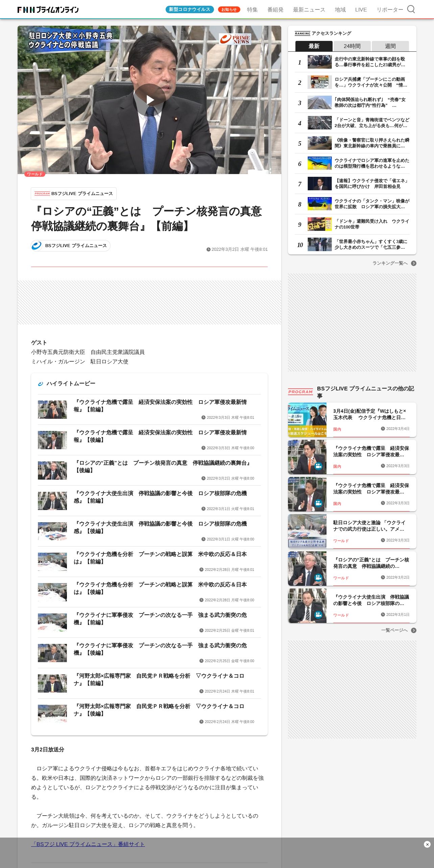Open ウクライナ大使生出演 後編 highlight thumbnail

point(52,531)
